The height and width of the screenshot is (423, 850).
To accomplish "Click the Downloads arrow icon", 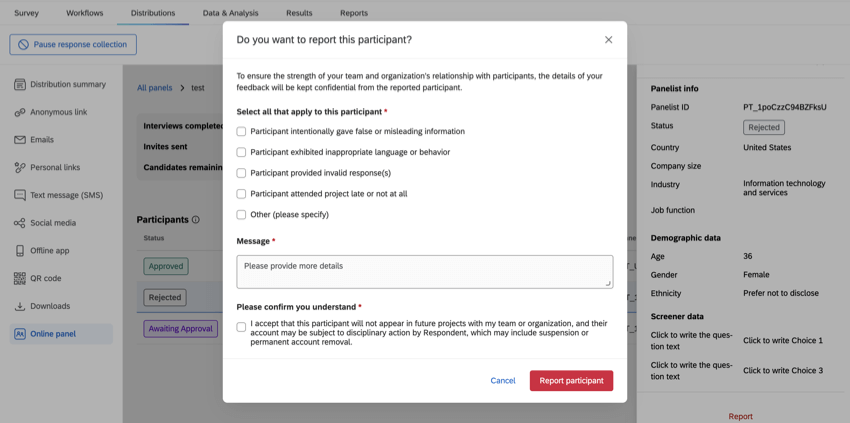I will coord(20,306).
